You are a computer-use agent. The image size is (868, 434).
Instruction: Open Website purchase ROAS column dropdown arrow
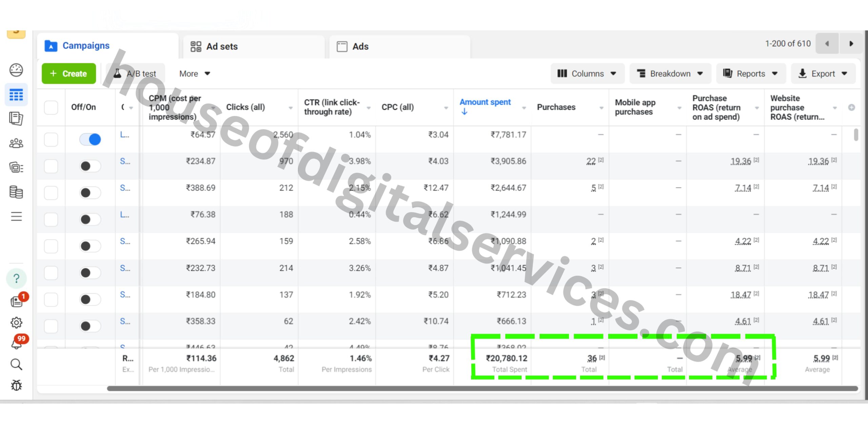pyautogui.click(x=835, y=108)
